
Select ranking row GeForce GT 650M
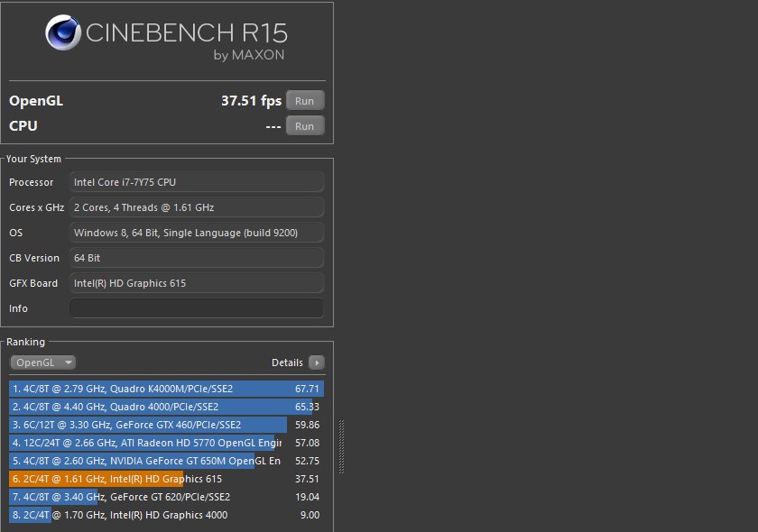coord(166,461)
